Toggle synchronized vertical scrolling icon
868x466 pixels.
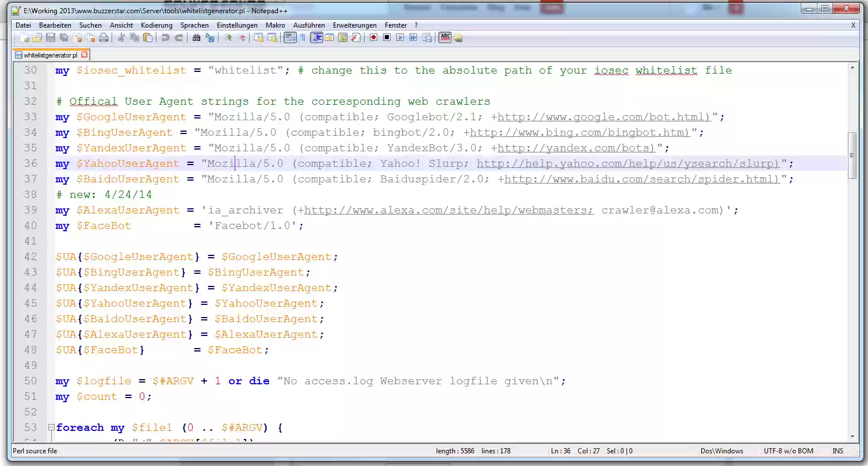tap(258, 38)
